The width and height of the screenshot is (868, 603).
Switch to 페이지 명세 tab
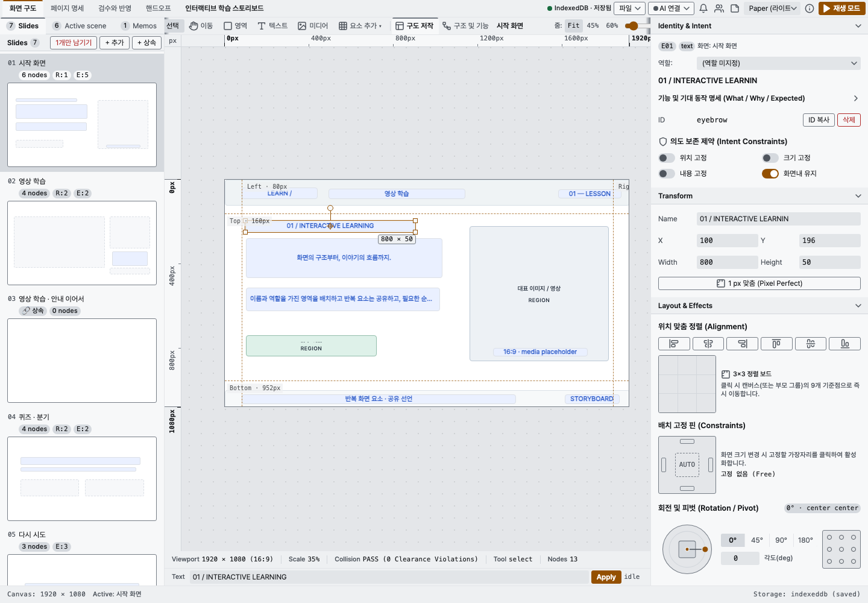[x=68, y=8]
